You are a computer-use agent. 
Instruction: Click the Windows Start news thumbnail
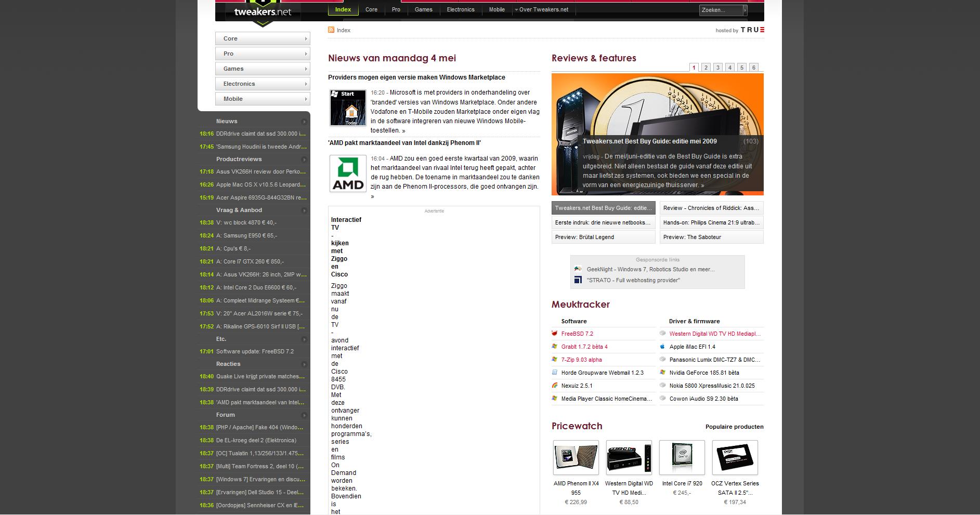(348, 108)
